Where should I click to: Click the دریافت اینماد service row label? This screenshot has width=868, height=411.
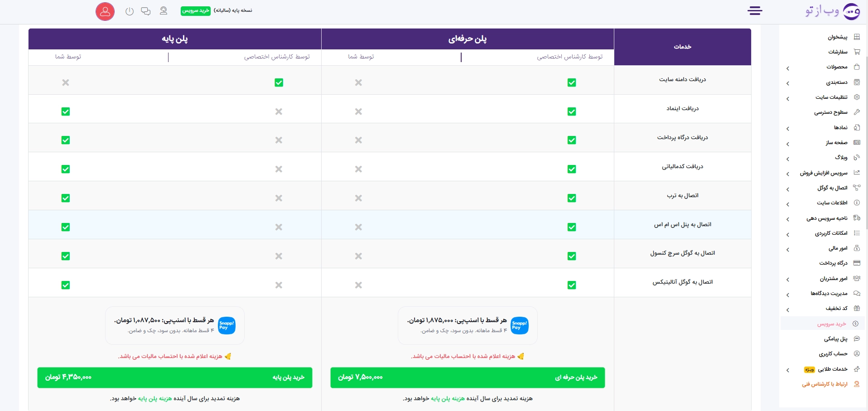click(x=683, y=109)
